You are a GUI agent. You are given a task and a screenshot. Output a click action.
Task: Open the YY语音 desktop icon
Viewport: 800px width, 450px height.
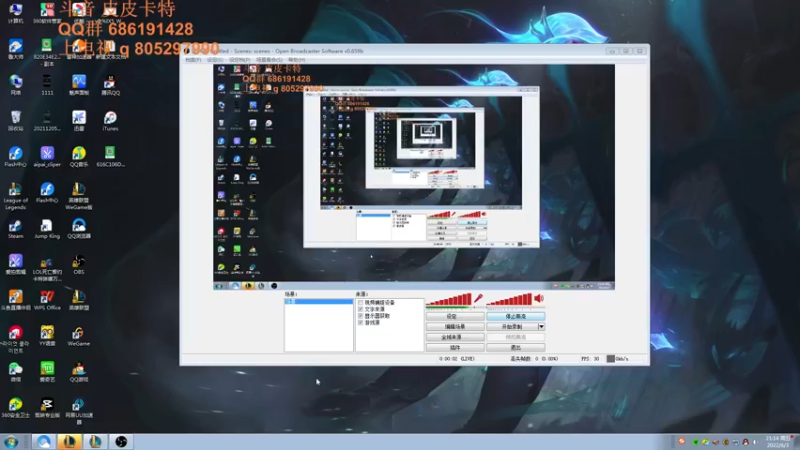tap(47, 336)
